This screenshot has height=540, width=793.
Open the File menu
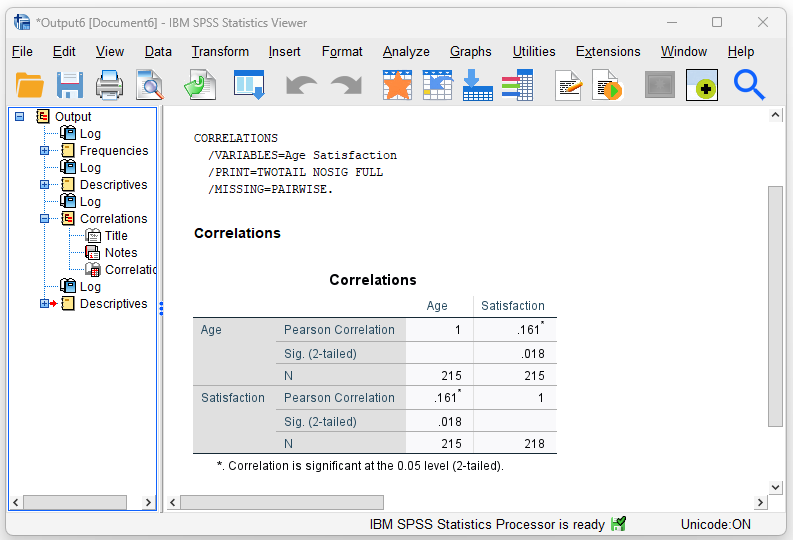pyautogui.click(x=22, y=52)
